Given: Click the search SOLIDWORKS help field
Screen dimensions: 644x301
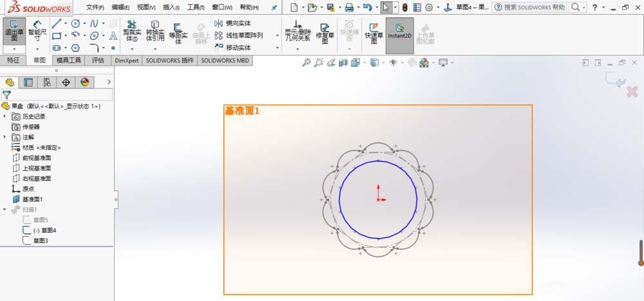Looking at the screenshot, I should click(535, 7).
